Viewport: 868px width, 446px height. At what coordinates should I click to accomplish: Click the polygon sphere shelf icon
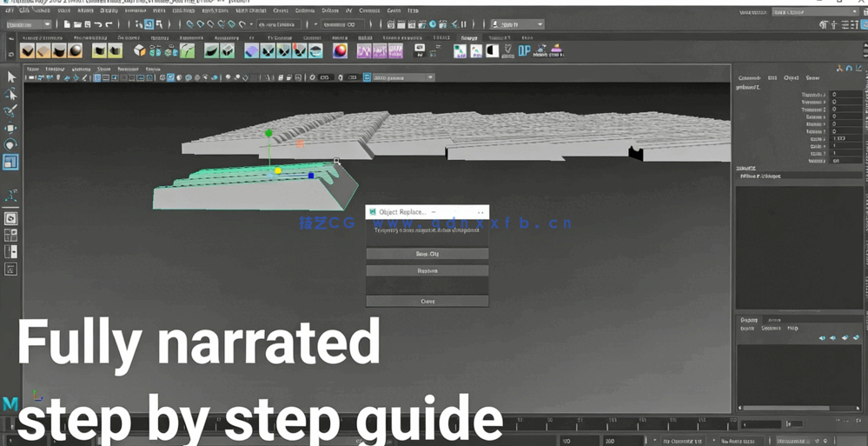pos(76,51)
